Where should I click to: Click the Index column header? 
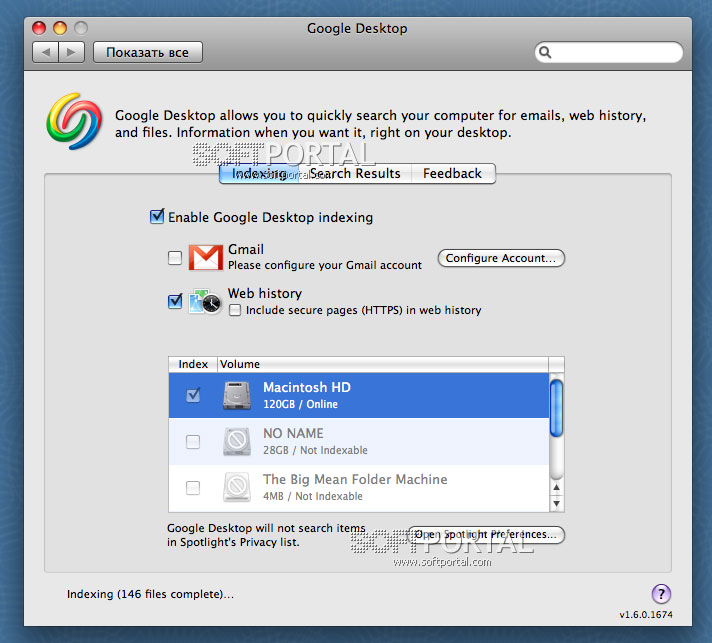tap(193, 364)
